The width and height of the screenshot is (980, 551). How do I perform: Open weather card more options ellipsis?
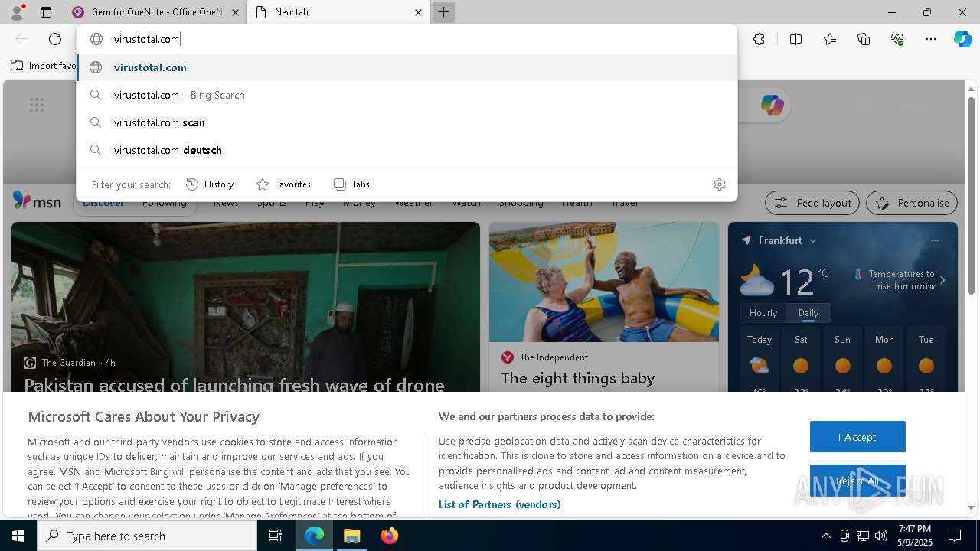[x=934, y=240]
